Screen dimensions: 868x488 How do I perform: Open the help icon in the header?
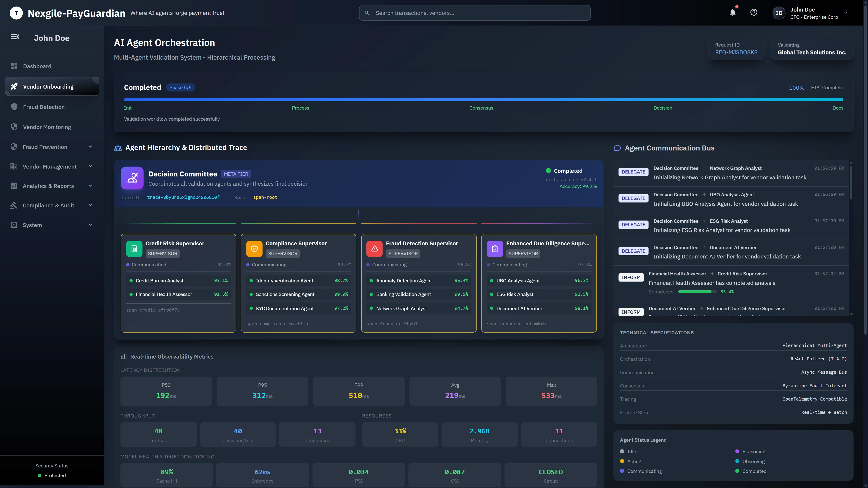[754, 12]
